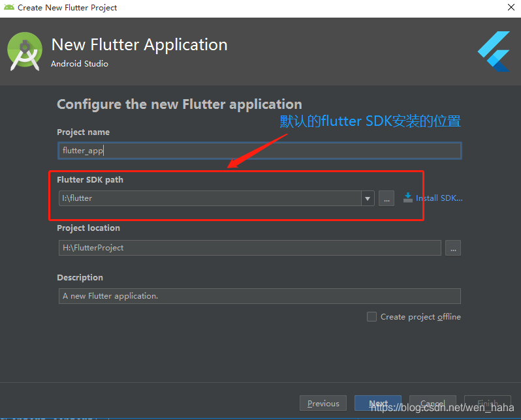
Task: Click the Android Studio subtitle text
Action: (x=80, y=64)
